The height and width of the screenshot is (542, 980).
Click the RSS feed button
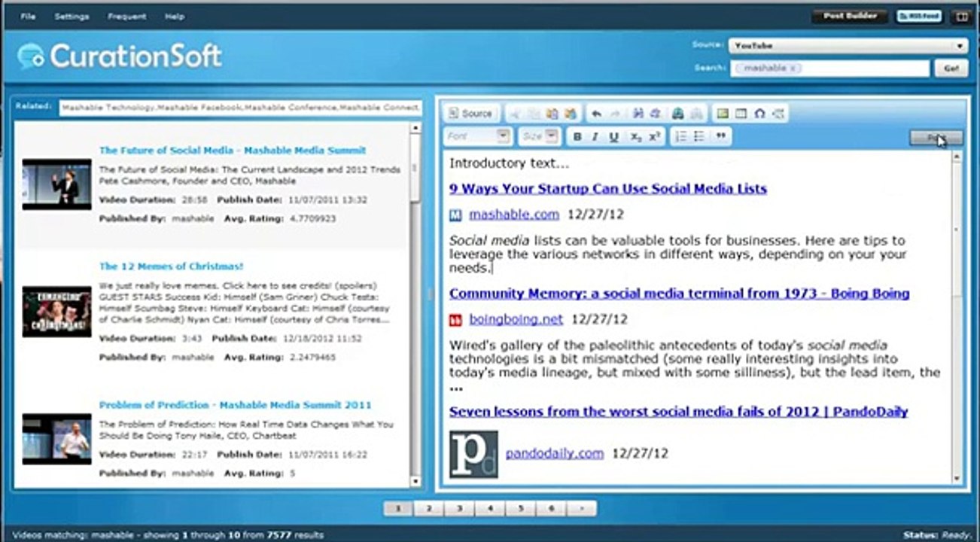point(919,16)
